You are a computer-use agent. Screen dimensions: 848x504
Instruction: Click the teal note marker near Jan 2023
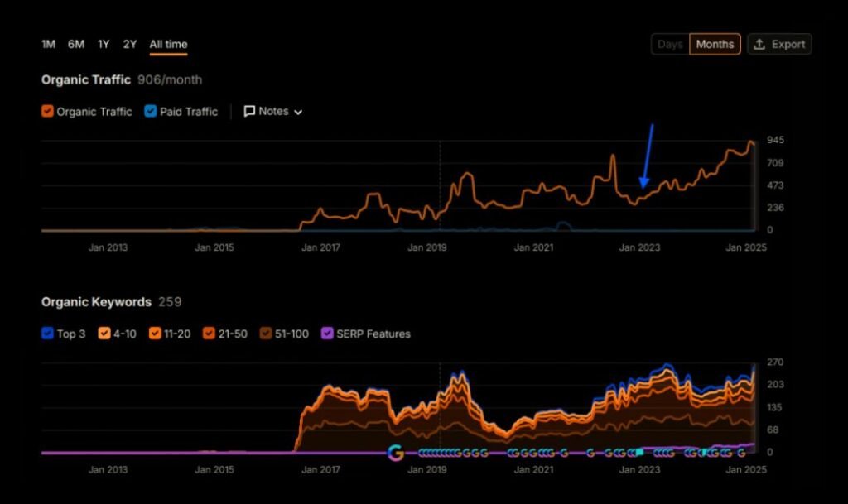click(x=639, y=453)
